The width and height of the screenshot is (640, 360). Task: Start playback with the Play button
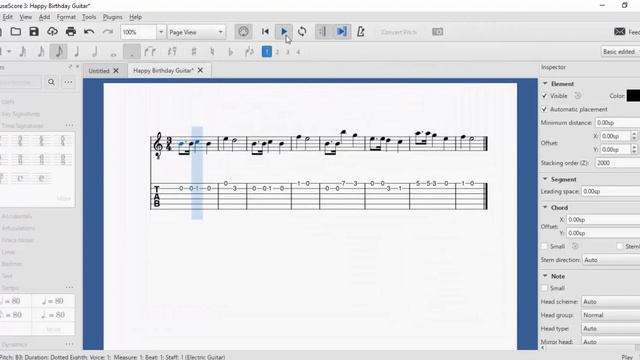(x=284, y=31)
